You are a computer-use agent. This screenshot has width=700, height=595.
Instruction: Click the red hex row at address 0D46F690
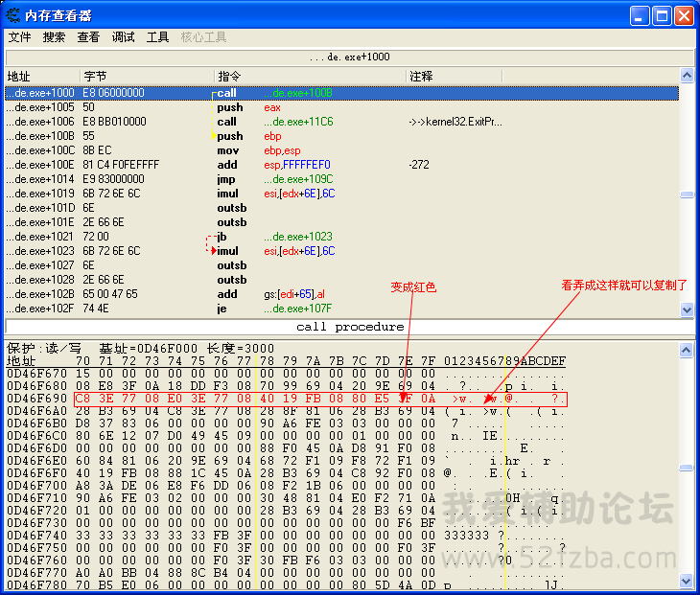[x=288, y=399]
